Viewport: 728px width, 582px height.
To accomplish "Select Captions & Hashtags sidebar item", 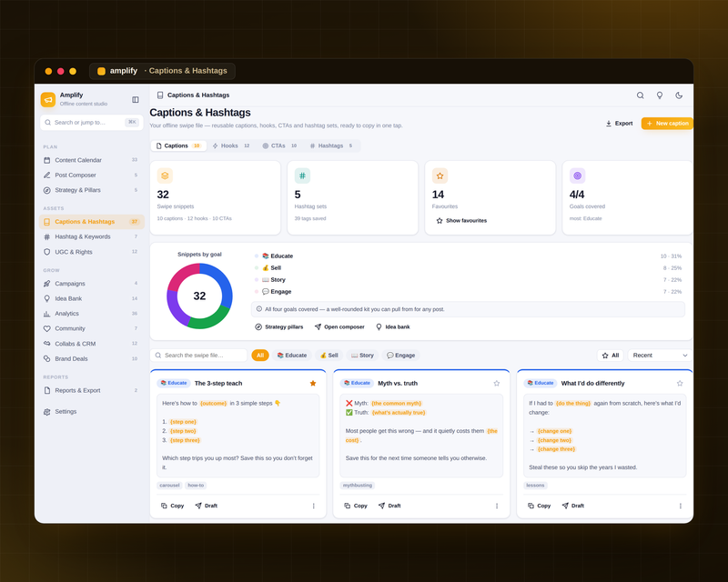I will pos(92,222).
